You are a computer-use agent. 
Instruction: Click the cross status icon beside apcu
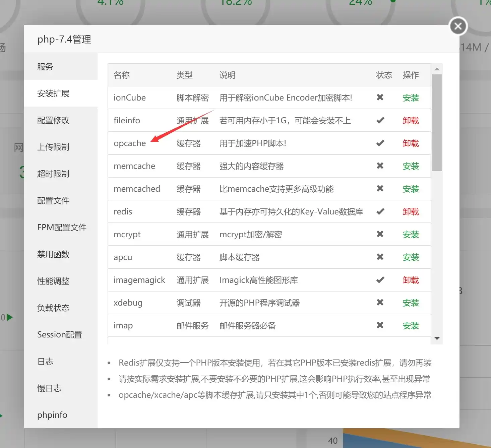pos(380,257)
